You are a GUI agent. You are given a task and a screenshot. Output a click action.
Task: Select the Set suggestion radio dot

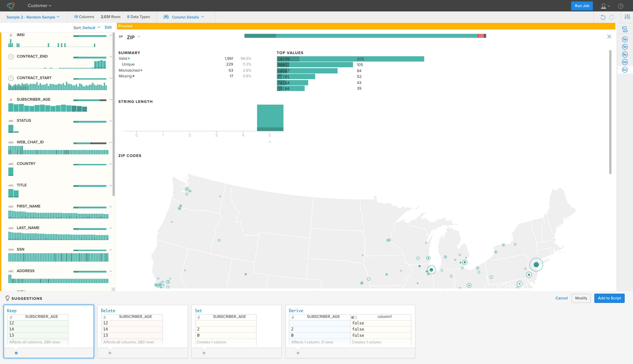coord(204,353)
